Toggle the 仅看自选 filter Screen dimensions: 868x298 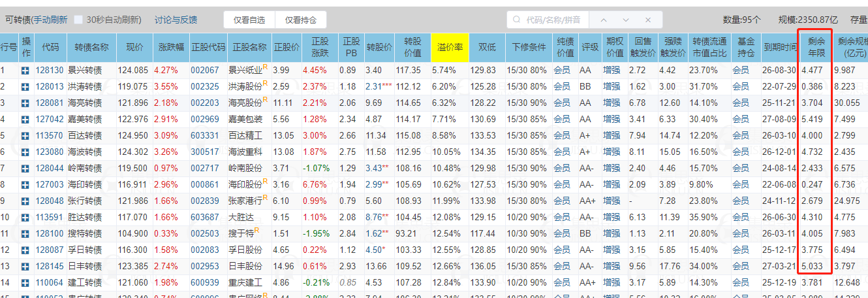(249, 20)
